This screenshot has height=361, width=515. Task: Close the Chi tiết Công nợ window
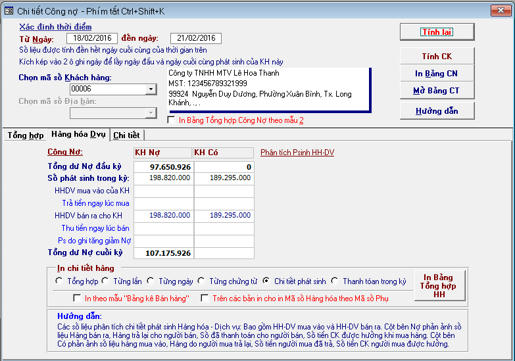coord(501,11)
